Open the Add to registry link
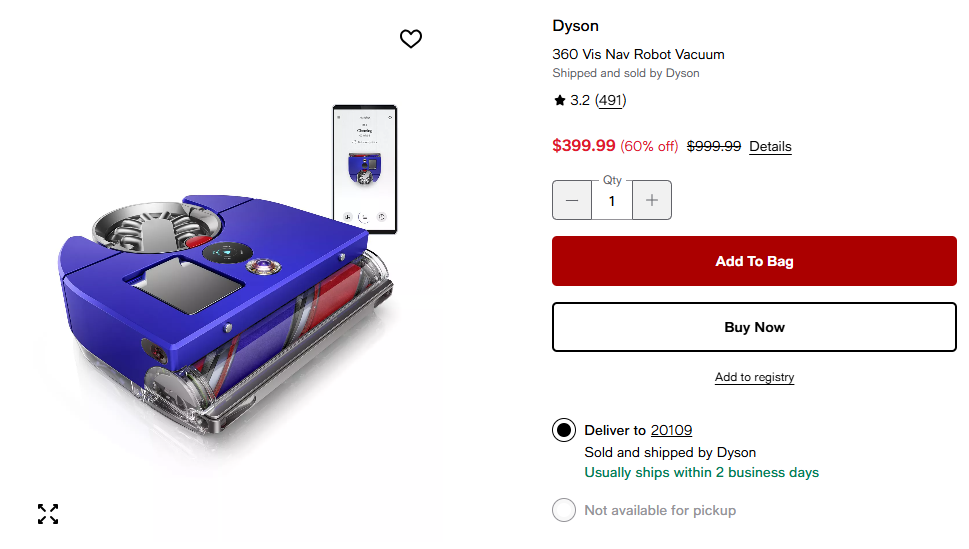 pyautogui.click(x=754, y=377)
